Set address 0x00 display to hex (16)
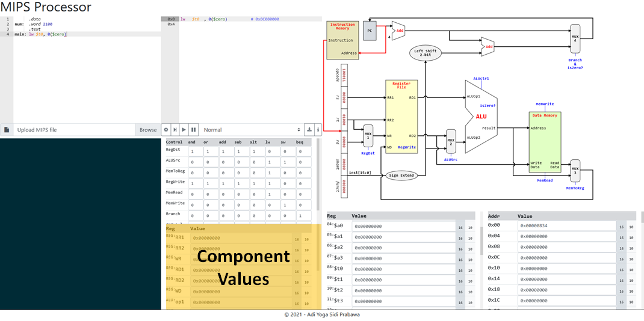The image size is (644, 321). 621,226
